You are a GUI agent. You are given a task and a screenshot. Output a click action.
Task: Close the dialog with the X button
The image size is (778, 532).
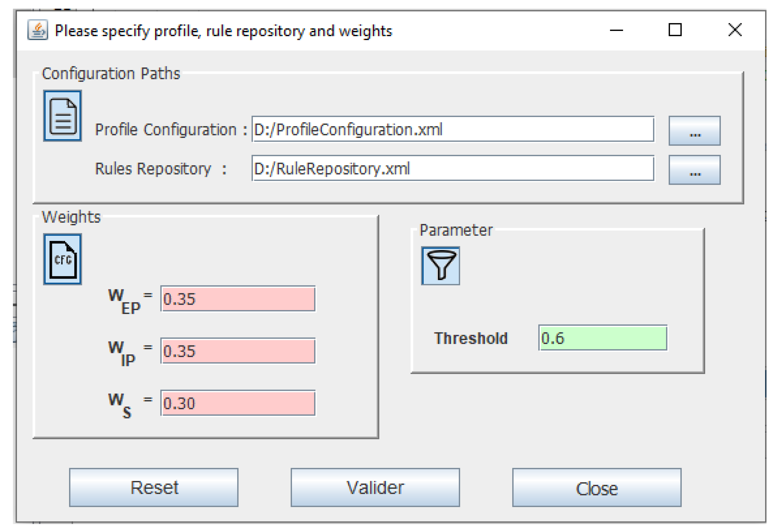[735, 30]
